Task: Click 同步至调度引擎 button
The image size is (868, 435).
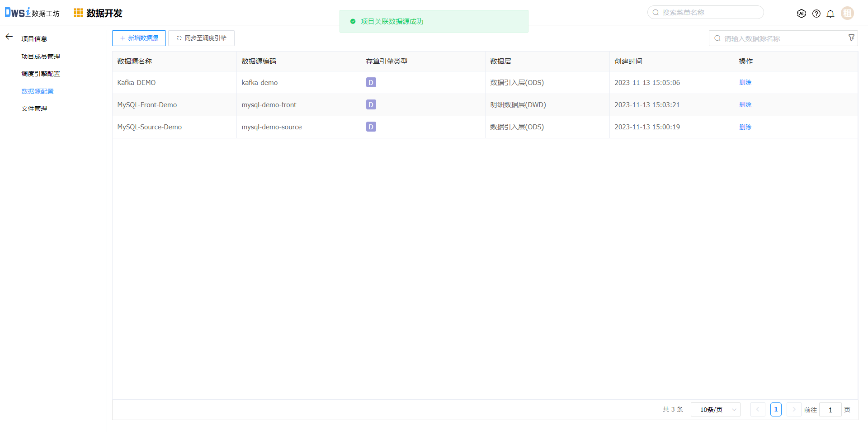Action: click(x=201, y=38)
